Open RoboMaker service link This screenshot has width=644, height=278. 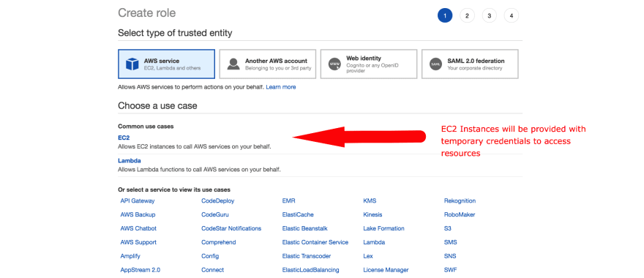[x=460, y=215]
